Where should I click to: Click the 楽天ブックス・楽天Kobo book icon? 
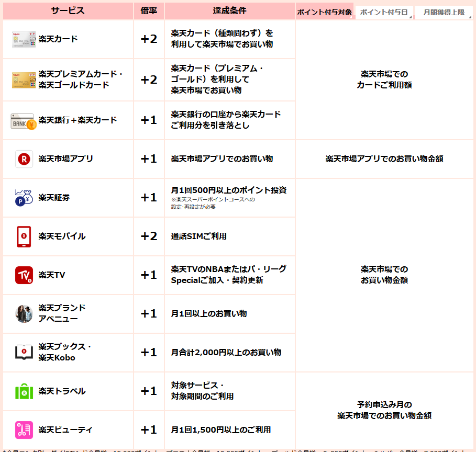coord(24,353)
